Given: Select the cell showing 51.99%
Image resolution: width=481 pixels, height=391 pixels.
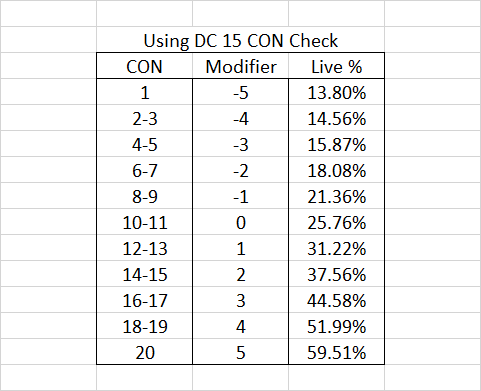Looking at the screenshot, I should click(336, 326).
